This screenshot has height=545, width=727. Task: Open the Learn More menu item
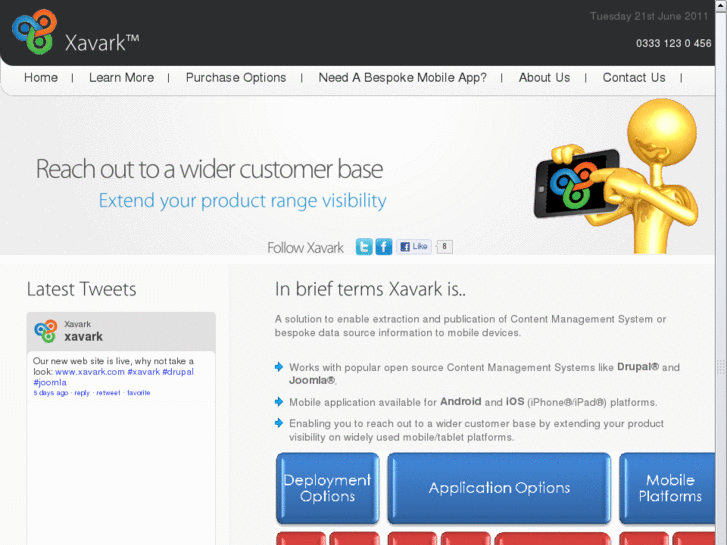tap(121, 77)
